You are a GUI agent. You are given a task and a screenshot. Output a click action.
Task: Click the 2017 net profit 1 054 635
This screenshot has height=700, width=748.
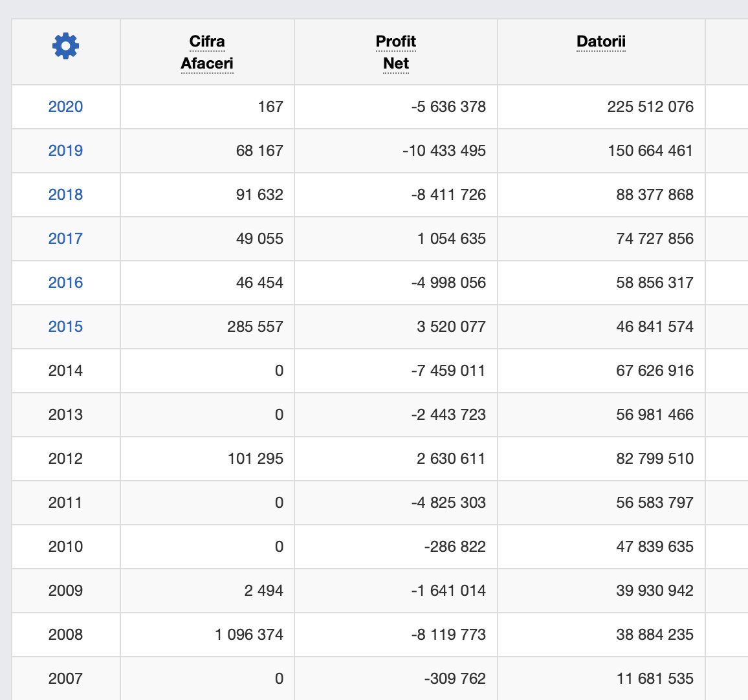pos(451,239)
